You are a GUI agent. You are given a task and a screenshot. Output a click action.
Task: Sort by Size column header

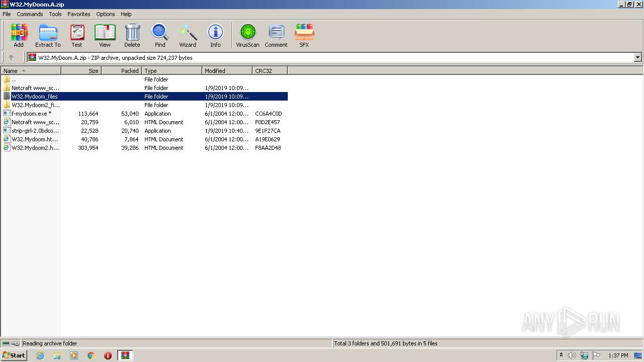pyautogui.click(x=81, y=71)
